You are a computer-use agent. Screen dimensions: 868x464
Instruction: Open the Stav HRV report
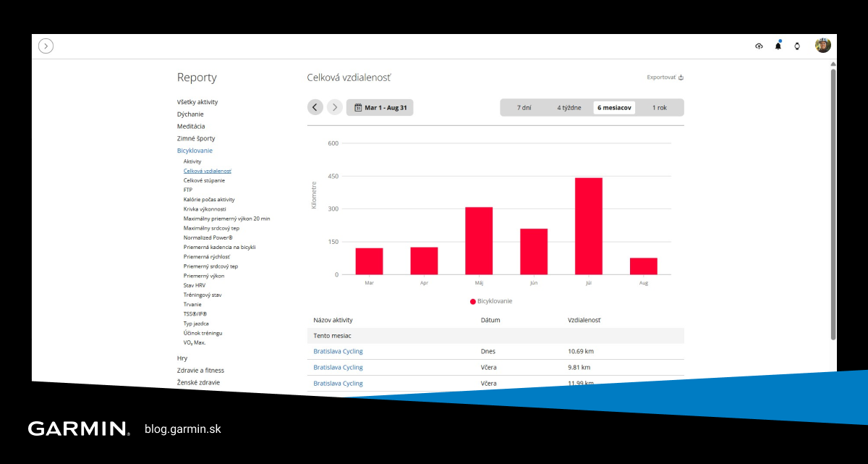point(195,285)
